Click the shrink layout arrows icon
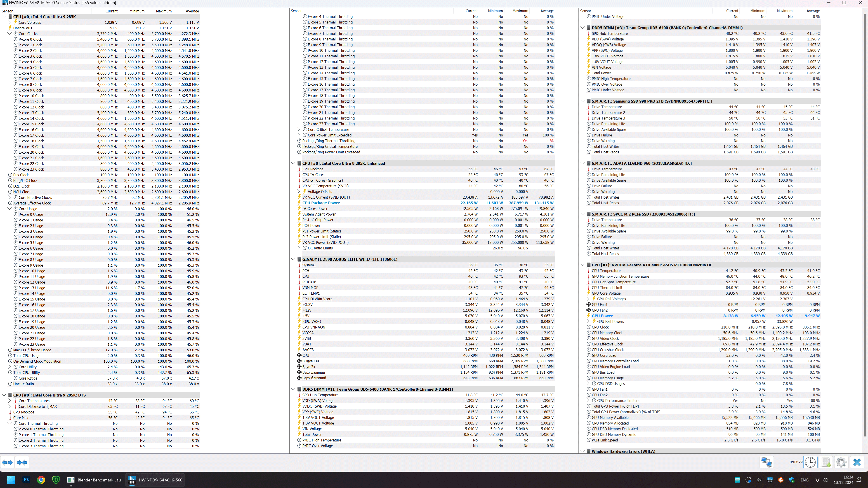 pyautogui.click(x=22, y=462)
